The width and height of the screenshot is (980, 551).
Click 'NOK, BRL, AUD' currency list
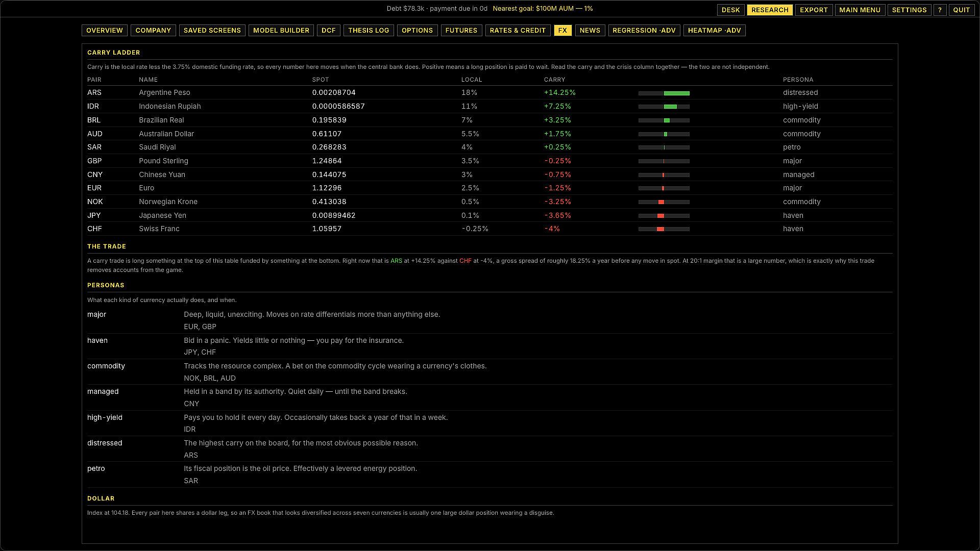pyautogui.click(x=209, y=378)
